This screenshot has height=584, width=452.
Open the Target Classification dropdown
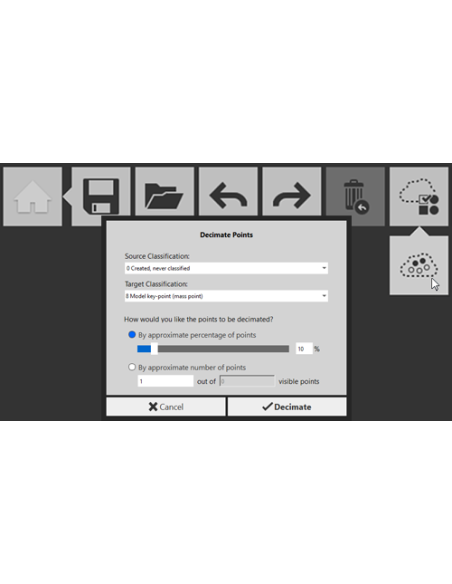point(226,296)
